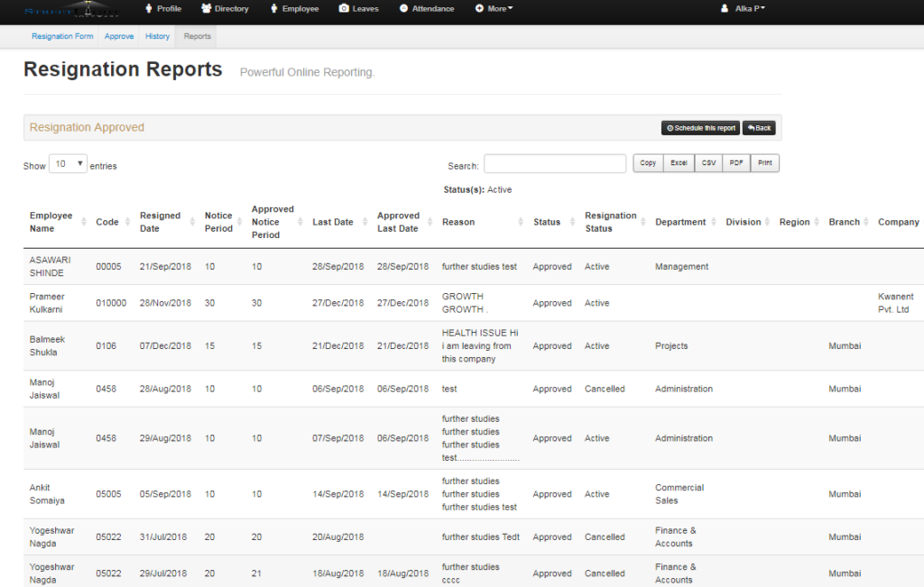Click the More plus icon

(478, 8)
